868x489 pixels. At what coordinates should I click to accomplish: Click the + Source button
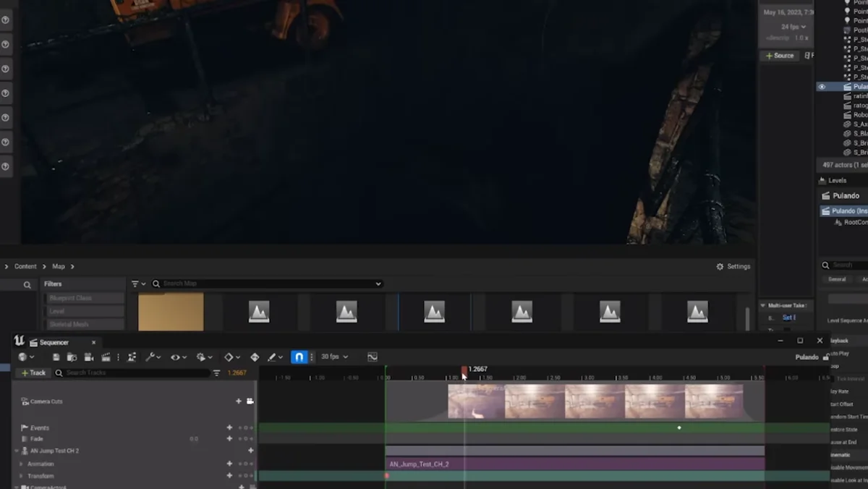[x=779, y=56]
